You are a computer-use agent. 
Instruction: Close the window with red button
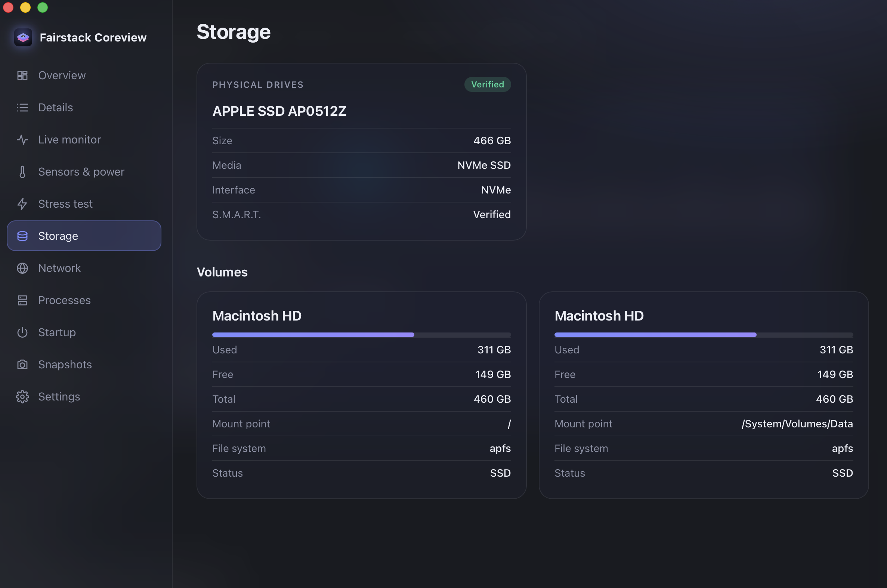point(8,7)
